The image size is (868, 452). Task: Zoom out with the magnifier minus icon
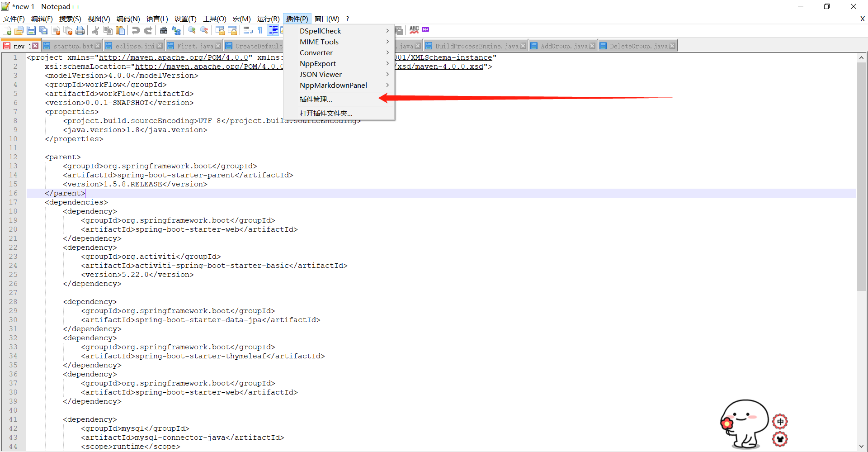click(x=204, y=30)
